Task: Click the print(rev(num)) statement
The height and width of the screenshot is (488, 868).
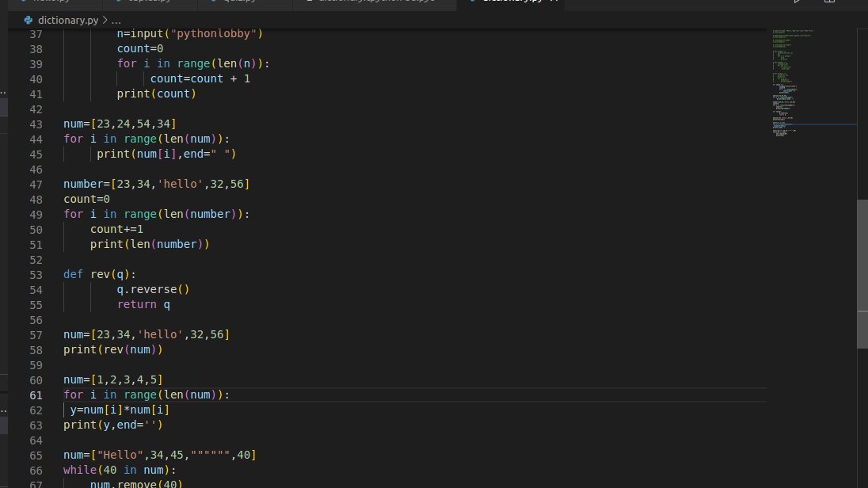Action: click(113, 349)
